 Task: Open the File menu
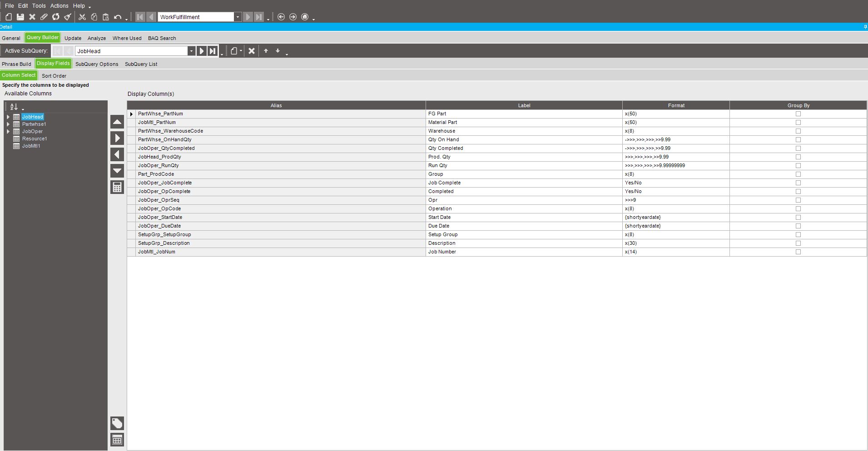tap(9, 6)
